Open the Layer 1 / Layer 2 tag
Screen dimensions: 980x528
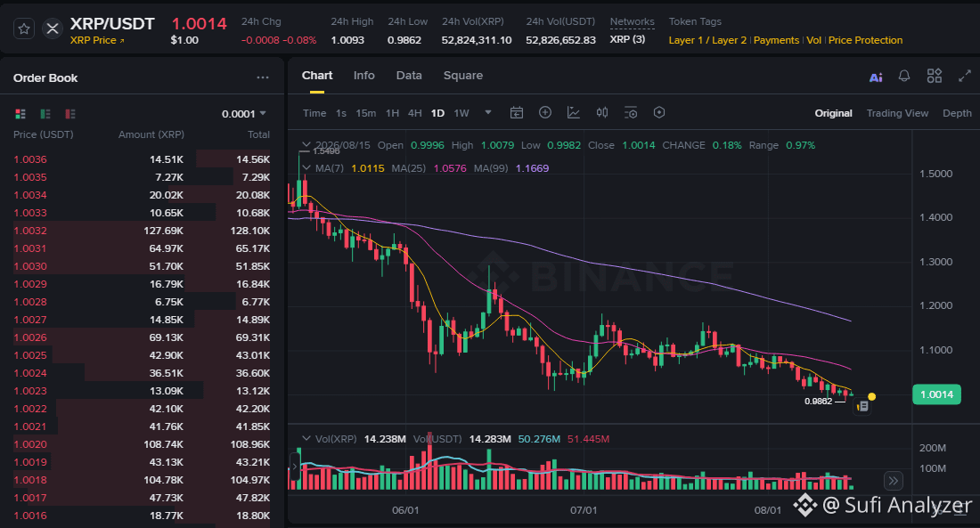pyautogui.click(x=707, y=40)
